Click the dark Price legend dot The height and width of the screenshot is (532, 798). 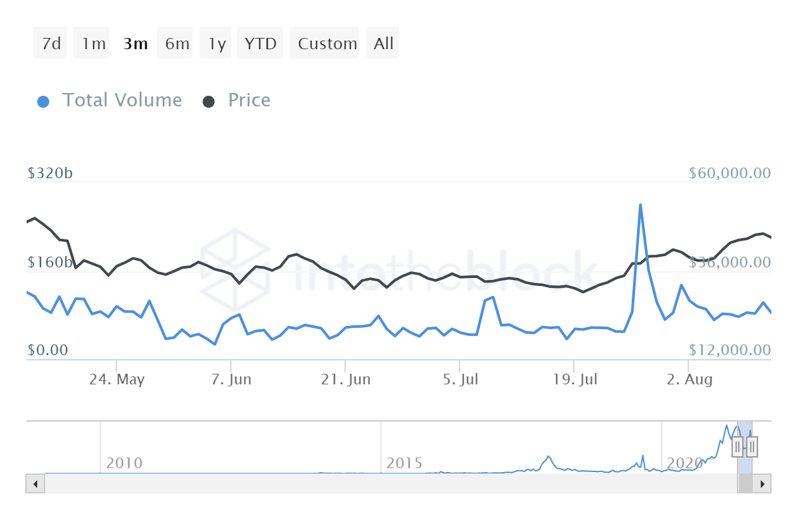coord(209,102)
